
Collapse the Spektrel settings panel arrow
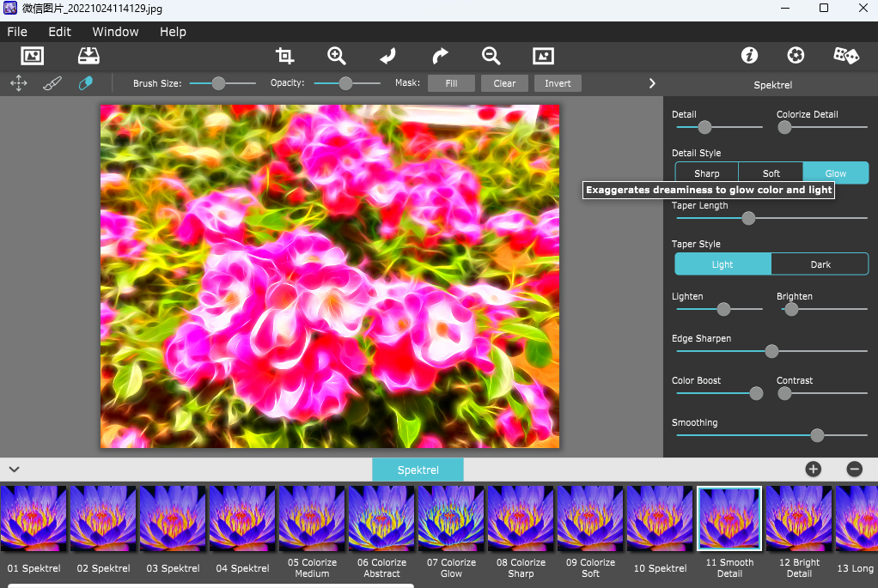coord(652,83)
